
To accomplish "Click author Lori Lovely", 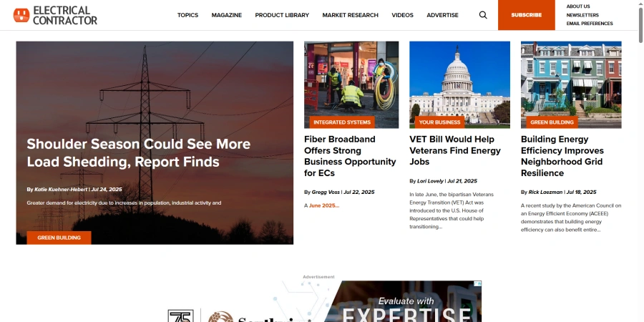I will pyautogui.click(x=431, y=181).
